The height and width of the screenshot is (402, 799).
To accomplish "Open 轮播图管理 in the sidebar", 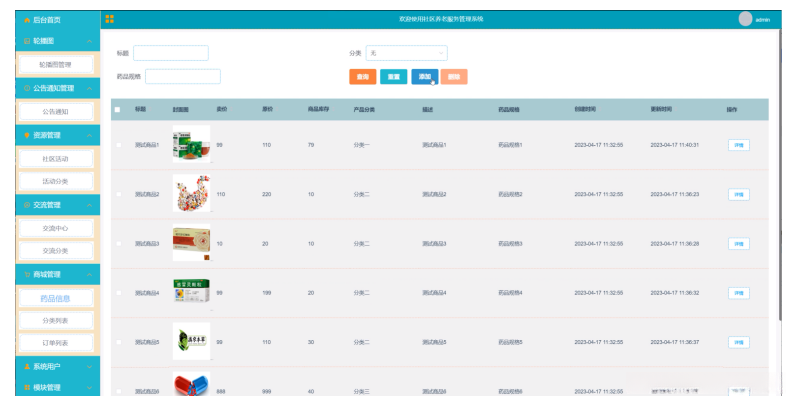I will coord(56,65).
